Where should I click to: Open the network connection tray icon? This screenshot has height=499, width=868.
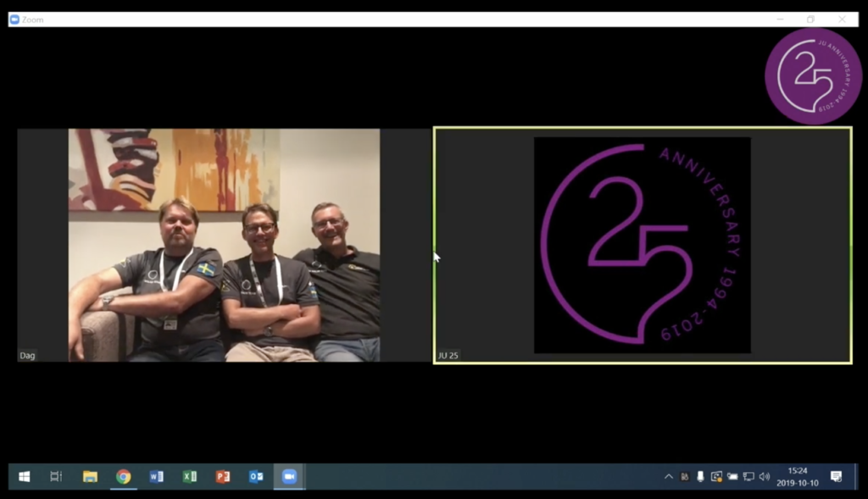coord(748,477)
